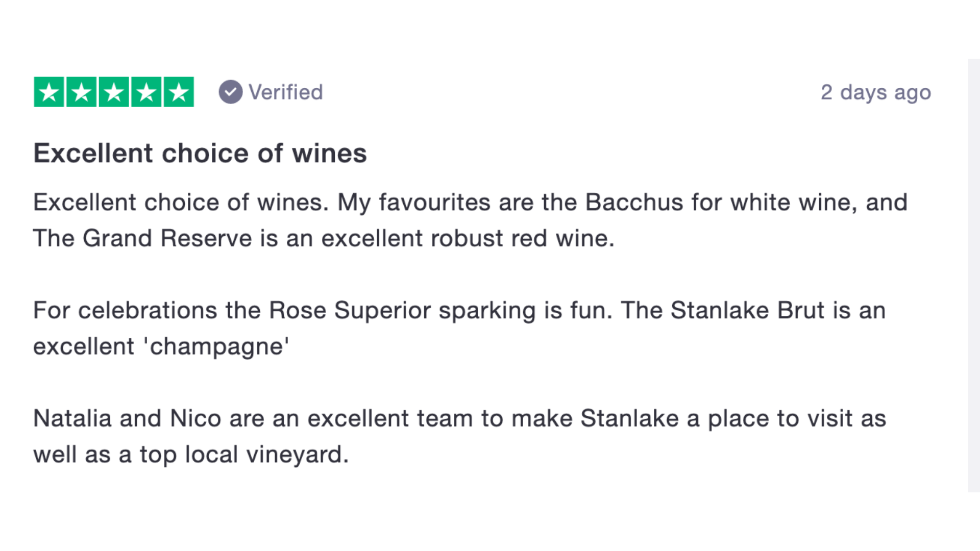Click the vertical scrollbar on the right
This screenshot has width=980, height=551.
[974, 275]
